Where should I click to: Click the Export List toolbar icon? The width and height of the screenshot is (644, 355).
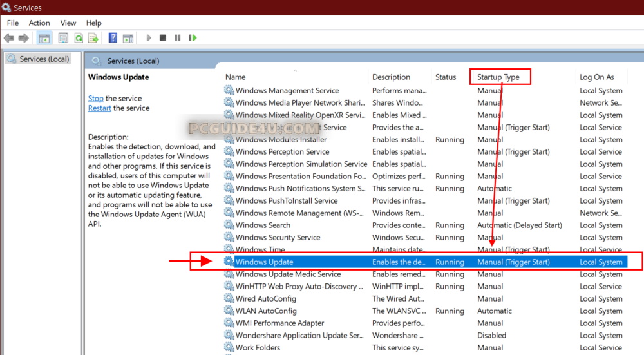click(x=93, y=38)
